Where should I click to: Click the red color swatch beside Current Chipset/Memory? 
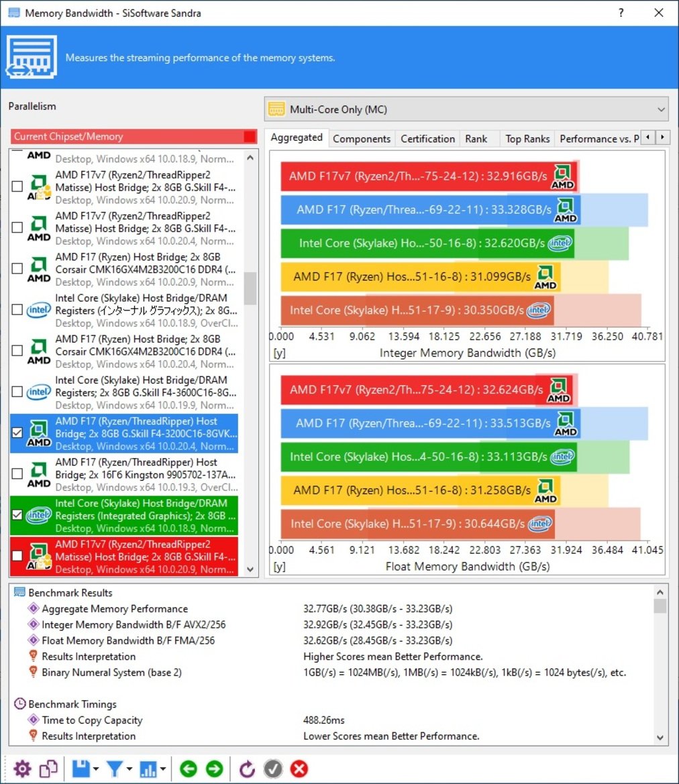point(249,137)
